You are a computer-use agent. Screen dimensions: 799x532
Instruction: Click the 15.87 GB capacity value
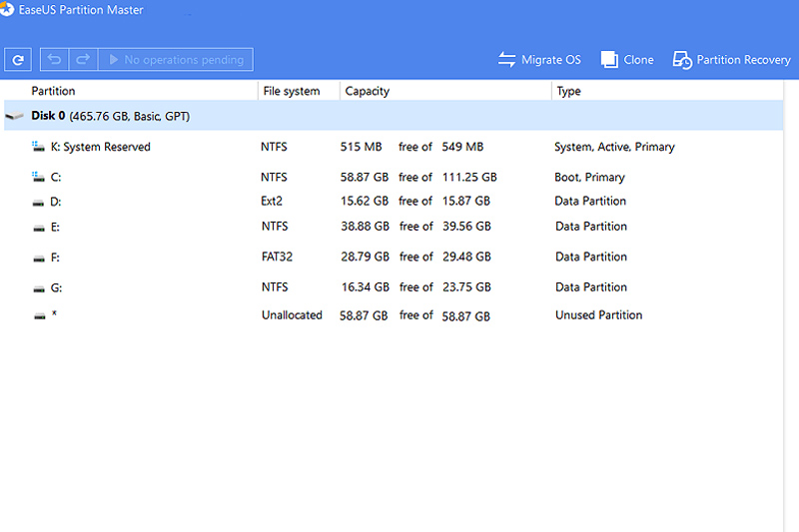466,201
